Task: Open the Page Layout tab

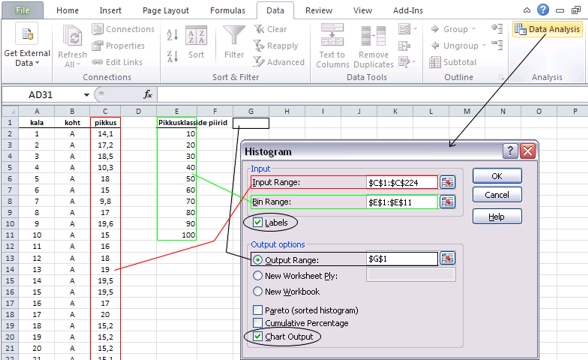Action: (x=165, y=10)
